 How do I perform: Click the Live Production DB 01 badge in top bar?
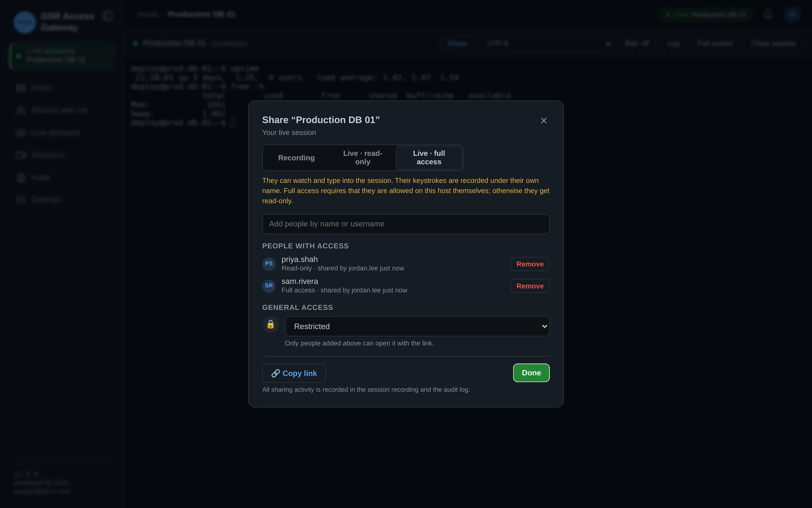pyautogui.click(x=706, y=15)
